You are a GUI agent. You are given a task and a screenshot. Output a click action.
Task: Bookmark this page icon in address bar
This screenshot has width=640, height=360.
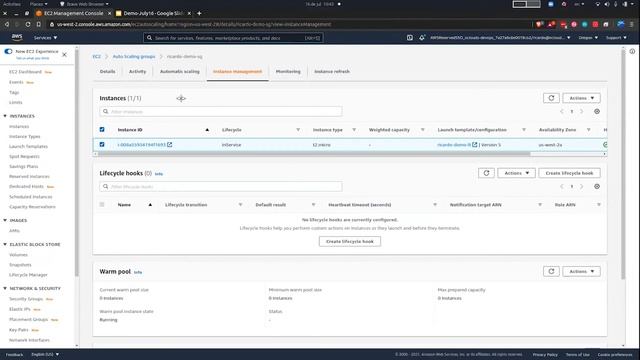pos(39,24)
